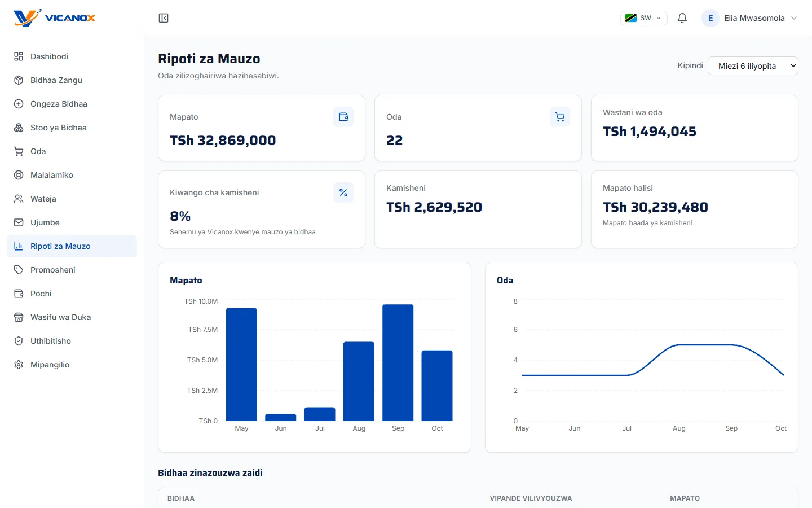Collapse the sidebar panel icon
Viewport: 812px width, 508px height.
tap(164, 18)
